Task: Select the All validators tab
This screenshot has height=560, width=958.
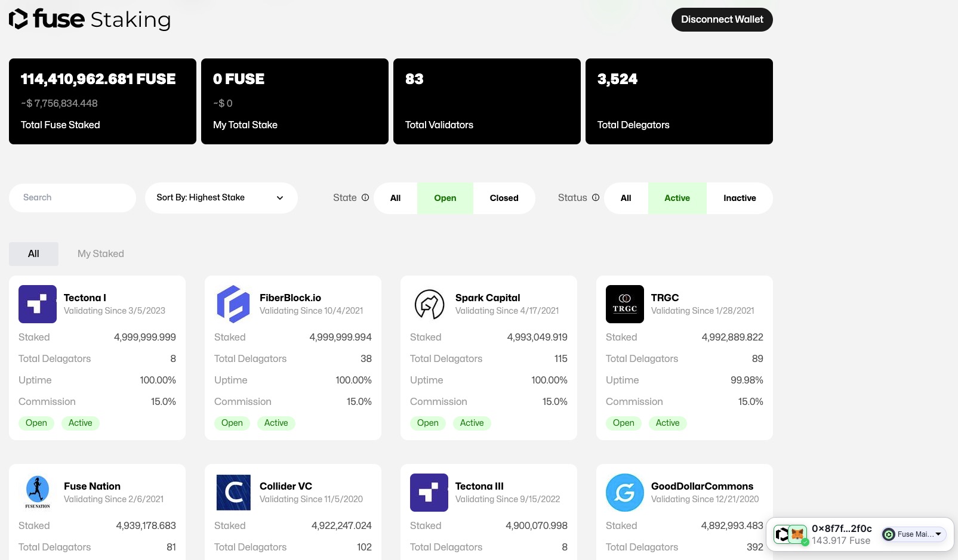Action: click(x=33, y=254)
